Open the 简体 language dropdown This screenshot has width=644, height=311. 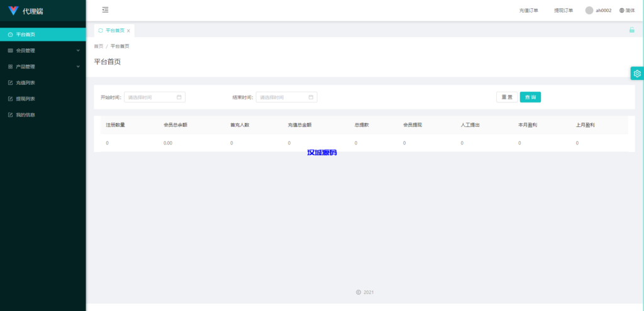coord(627,10)
